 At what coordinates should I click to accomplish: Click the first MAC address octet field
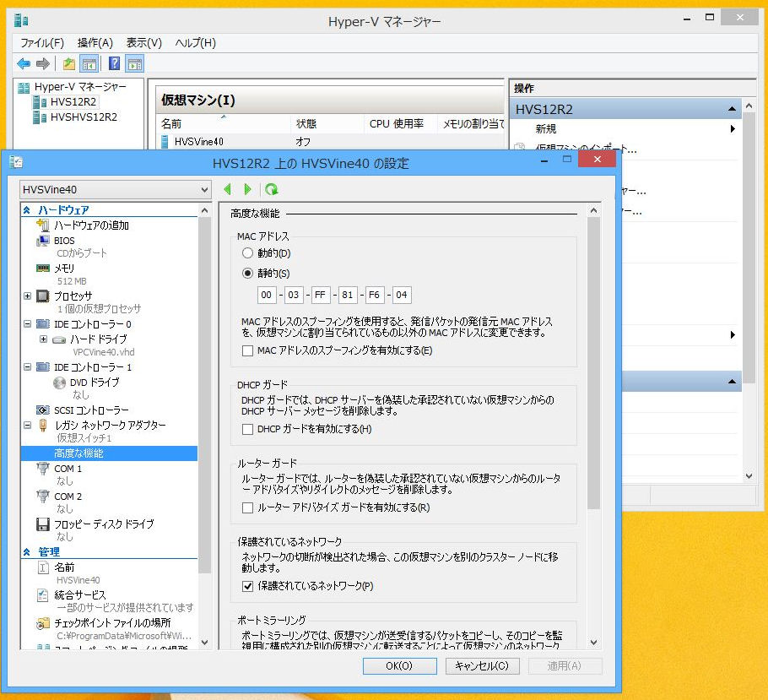coord(268,295)
